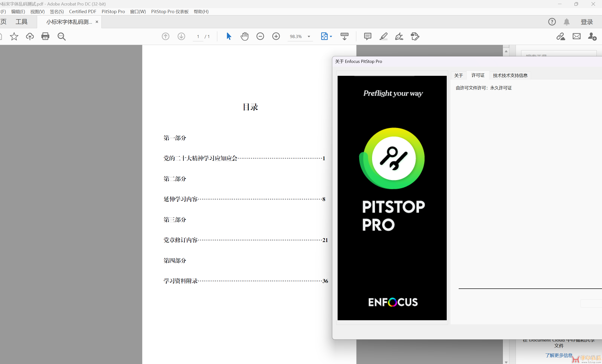Go to previous page arrow
Viewport: 602px width, 364px height.
point(165,36)
